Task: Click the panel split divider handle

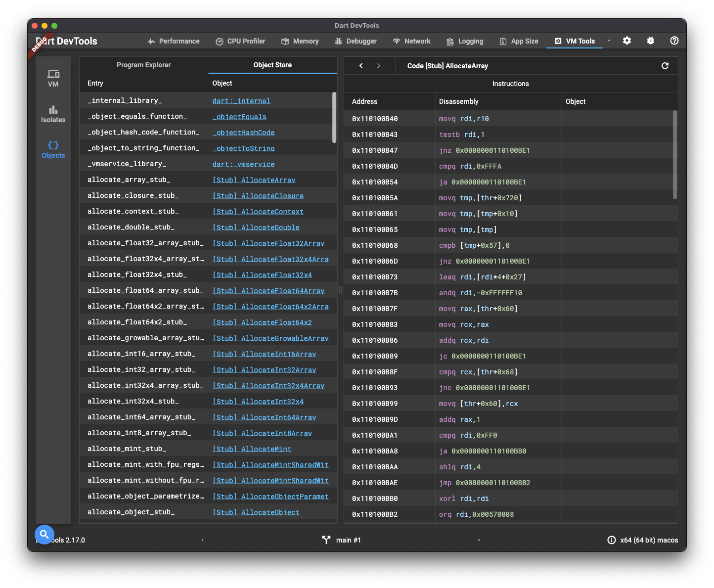Action: point(341,290)
